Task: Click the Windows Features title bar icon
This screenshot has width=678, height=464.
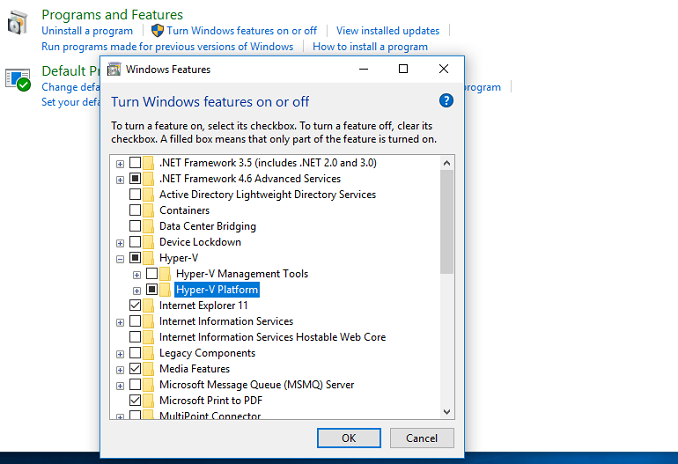Action: pos(114,69)
